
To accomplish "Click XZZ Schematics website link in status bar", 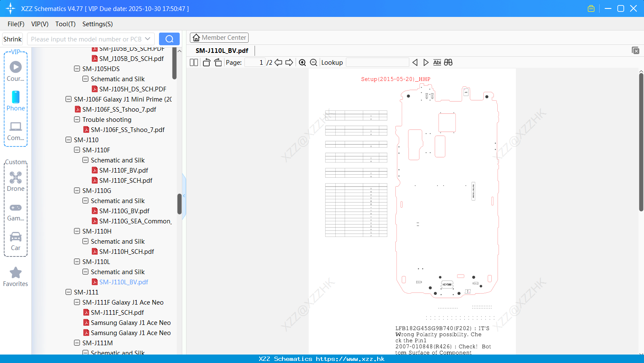I will [350, 359].
